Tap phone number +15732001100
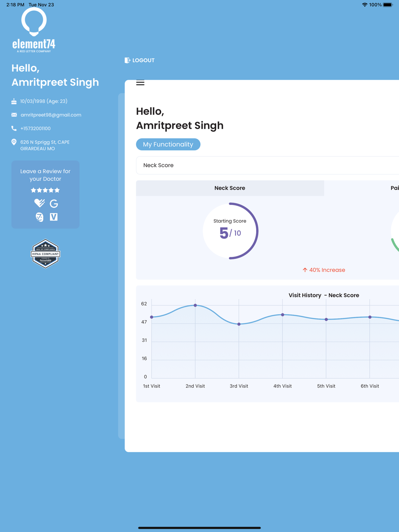Viewport: 399px width, 532px height. coord(36,128)
